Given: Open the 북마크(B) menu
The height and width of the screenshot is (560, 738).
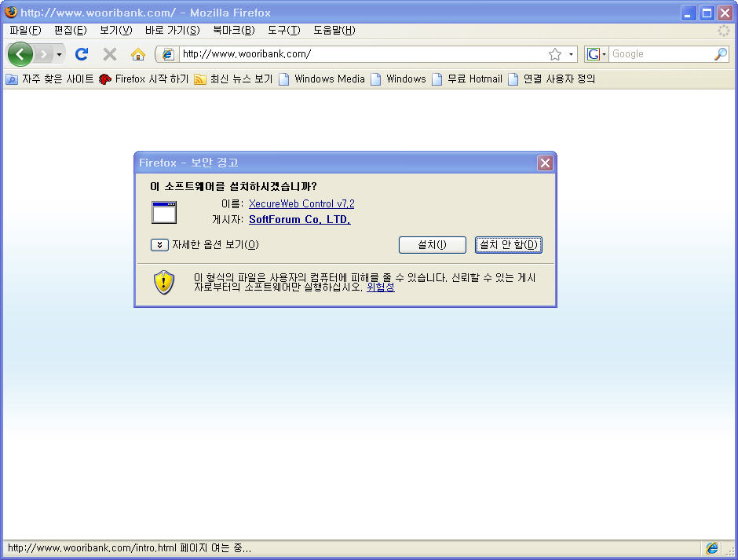Looking at the screenshot, I should [234, 31].
